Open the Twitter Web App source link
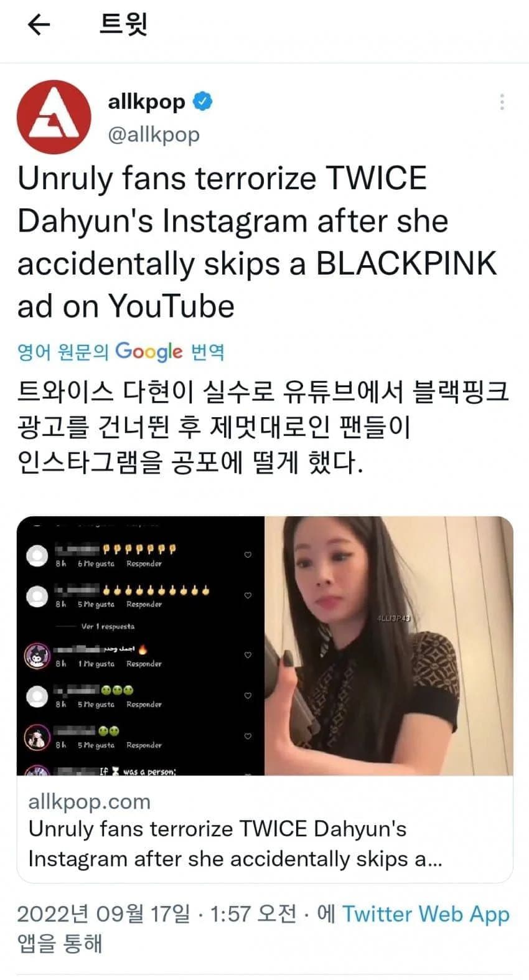The width and height of the screenshot is (529, 980). click(x=426, y=913)
